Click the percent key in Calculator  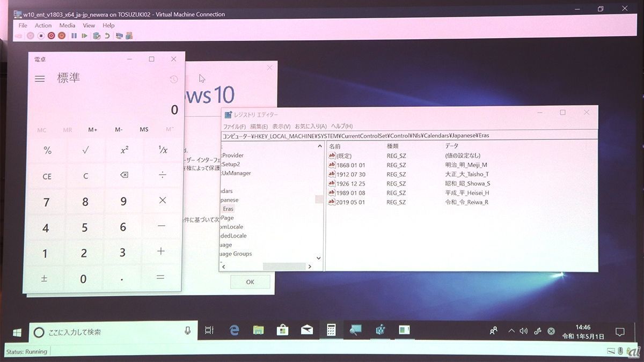(x=47, y=151)
